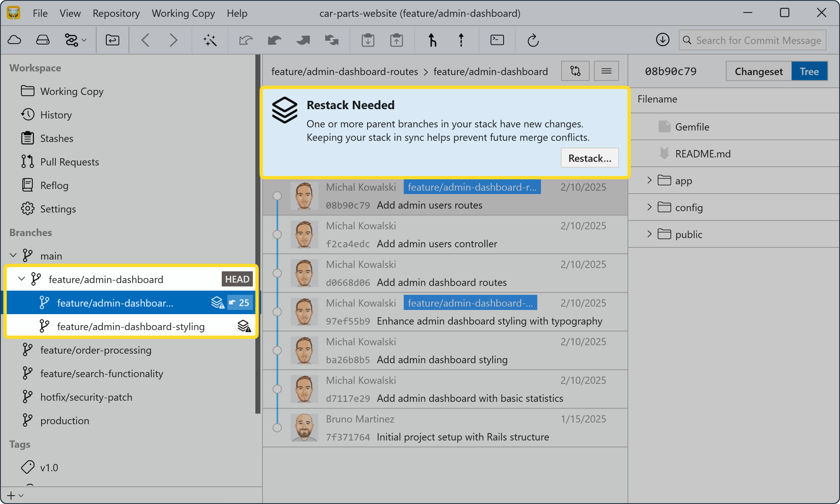
Task: Click the Restack... button
Action: pos(590,158)
